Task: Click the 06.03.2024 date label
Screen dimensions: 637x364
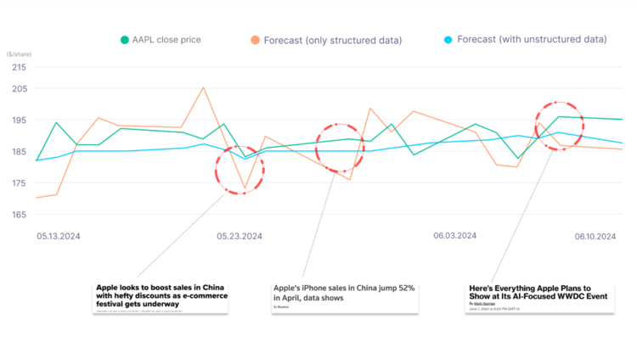Action: [x=457, y=237]
